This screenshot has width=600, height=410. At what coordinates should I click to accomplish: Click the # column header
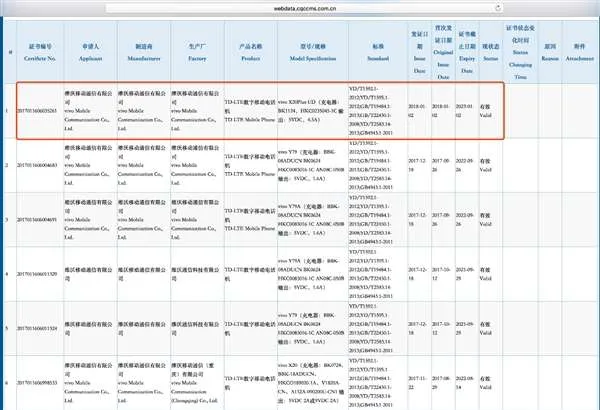point(10,52)
